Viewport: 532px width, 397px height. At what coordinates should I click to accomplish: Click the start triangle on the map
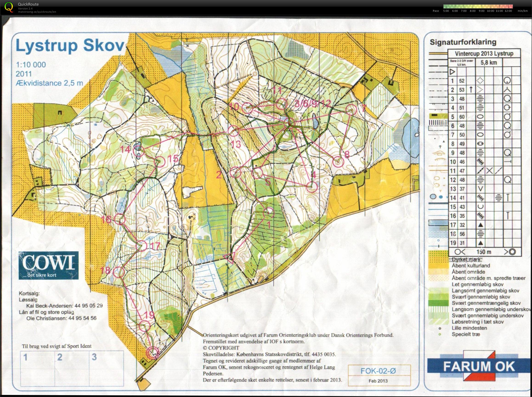click(229, 258)
